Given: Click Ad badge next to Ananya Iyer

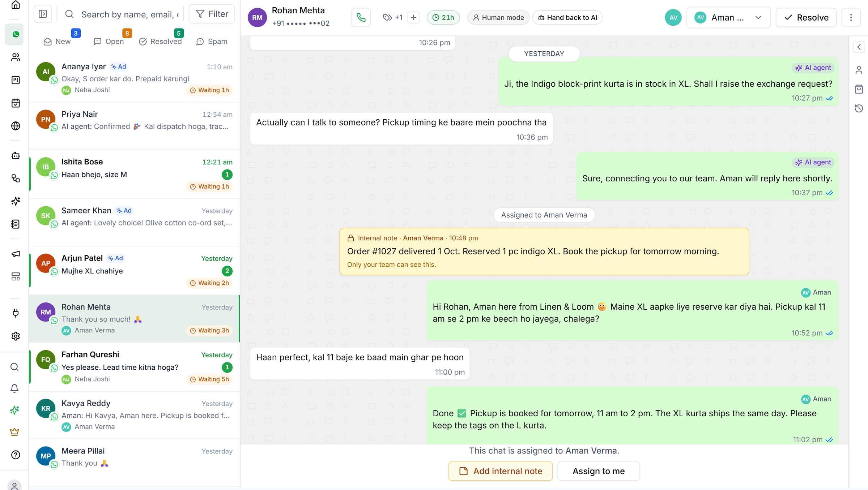Looking at the screenshot, I should tap(119, 66).
